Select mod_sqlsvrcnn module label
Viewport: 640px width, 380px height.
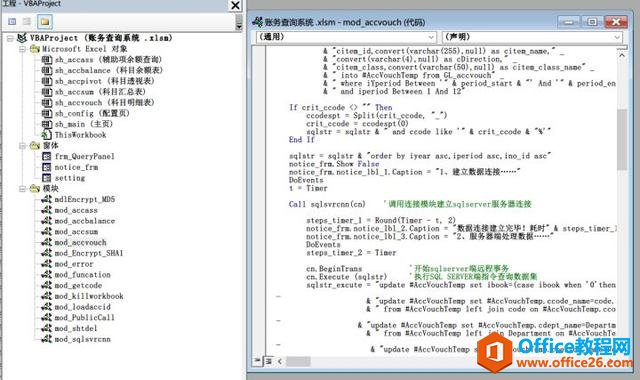pyautogui.click(x=82, y=339)
